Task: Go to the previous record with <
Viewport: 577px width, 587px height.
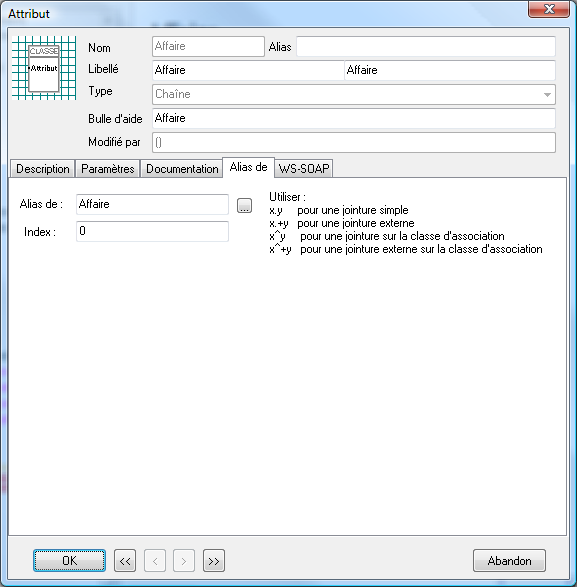Action: click(x=155, y=560)
